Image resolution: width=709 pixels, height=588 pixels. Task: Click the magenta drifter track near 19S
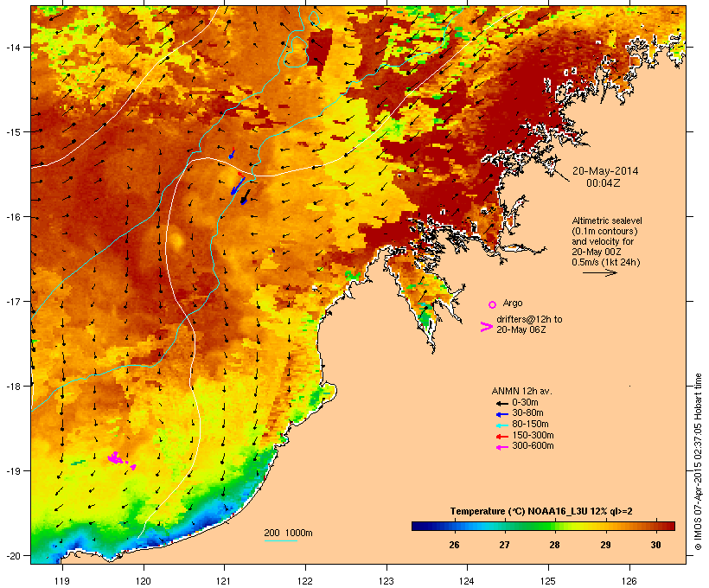(121, 460)
